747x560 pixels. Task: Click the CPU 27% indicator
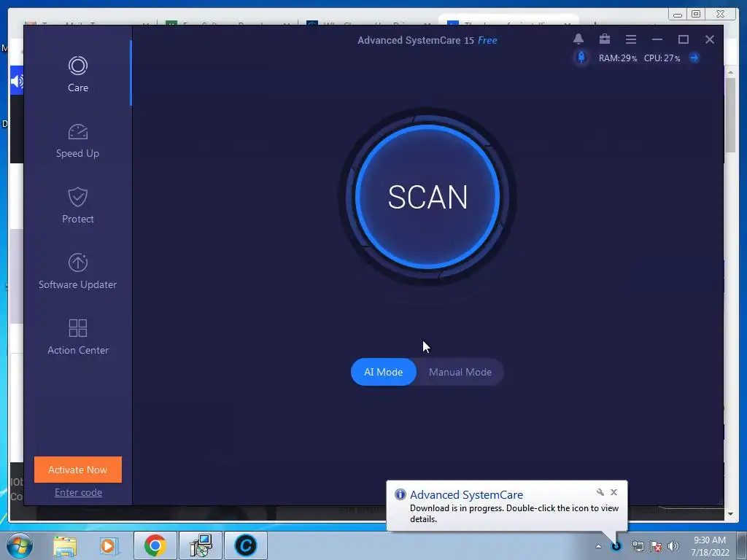[x=662, y=58]
